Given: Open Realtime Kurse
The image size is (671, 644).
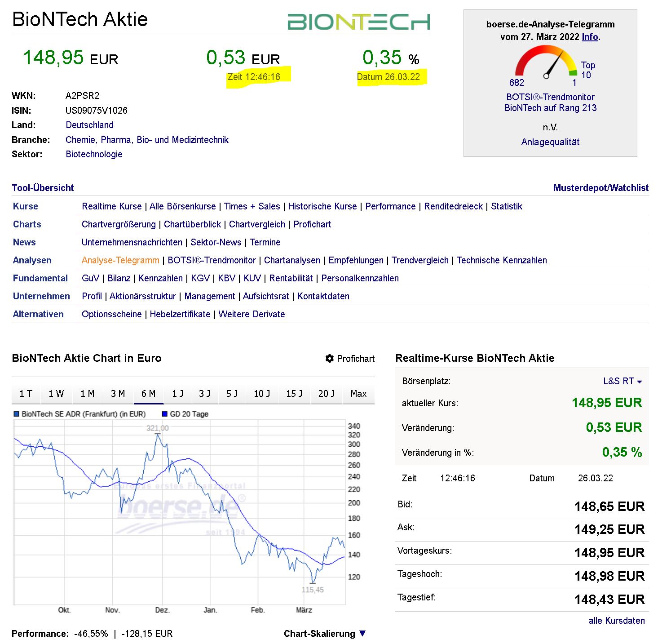Looking at the screenshot, I should pos(111,206).
